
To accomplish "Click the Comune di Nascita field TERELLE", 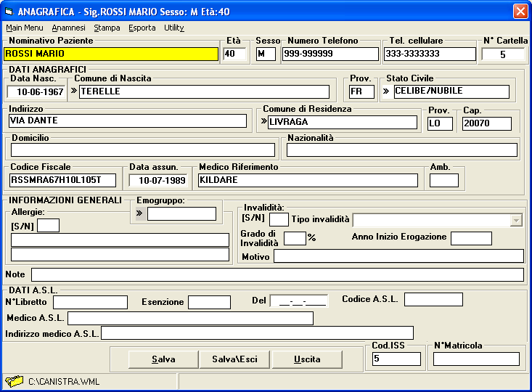I will coord(204,91).
